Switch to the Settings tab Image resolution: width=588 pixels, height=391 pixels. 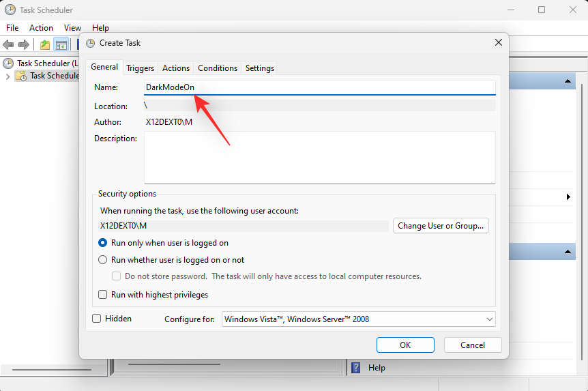click(259, 68)
